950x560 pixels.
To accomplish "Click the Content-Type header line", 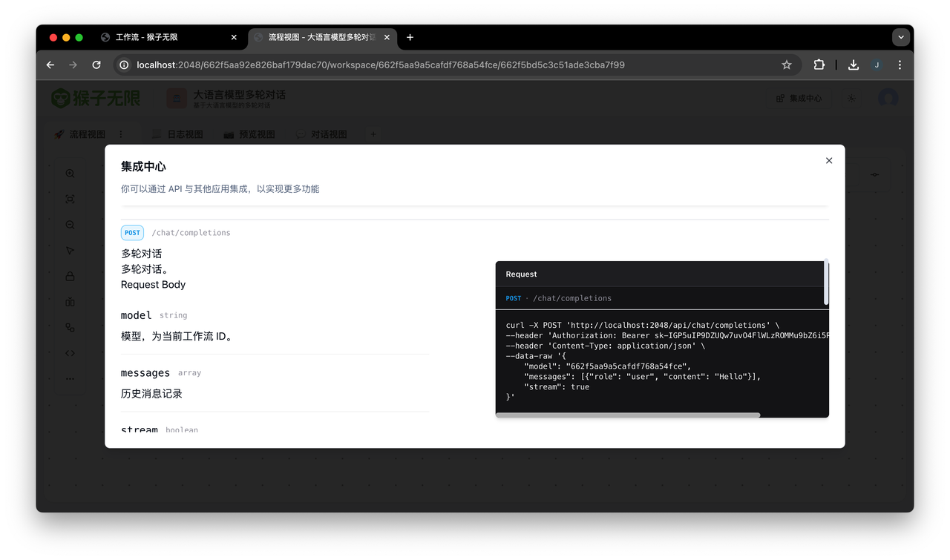I will click(x=605, y=346).
